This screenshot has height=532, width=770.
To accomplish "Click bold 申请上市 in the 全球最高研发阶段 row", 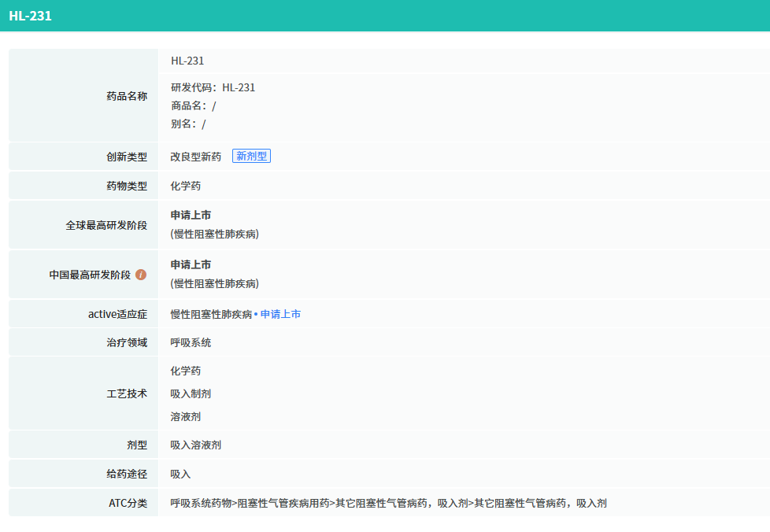I will pyautogui.click(x=191, y=215).
